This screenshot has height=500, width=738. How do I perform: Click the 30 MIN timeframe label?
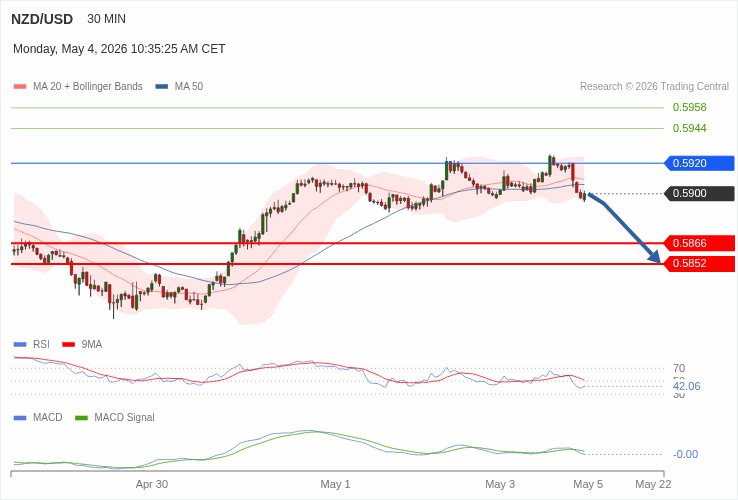point(106,19)
